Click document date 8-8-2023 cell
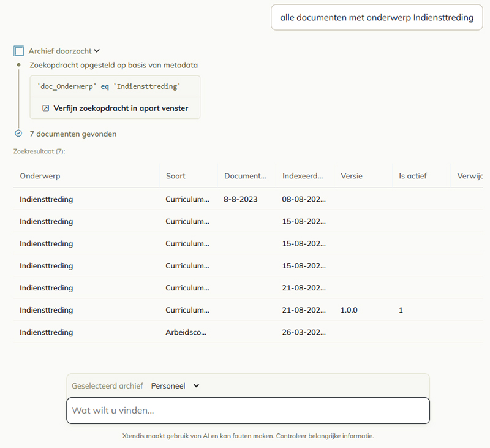Viewport: 490px width, 448px height. point(241,199)
